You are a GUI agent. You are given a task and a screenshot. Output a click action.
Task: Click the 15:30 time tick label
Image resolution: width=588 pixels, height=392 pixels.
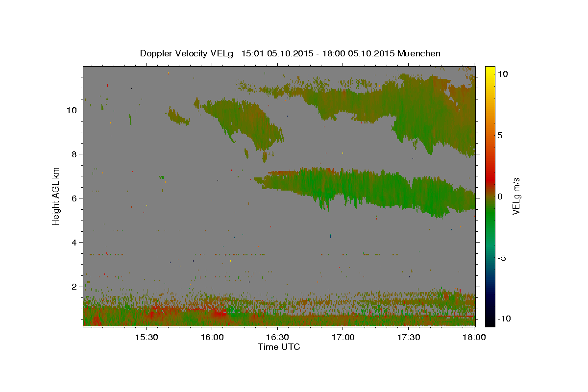[x=146, y=337]
